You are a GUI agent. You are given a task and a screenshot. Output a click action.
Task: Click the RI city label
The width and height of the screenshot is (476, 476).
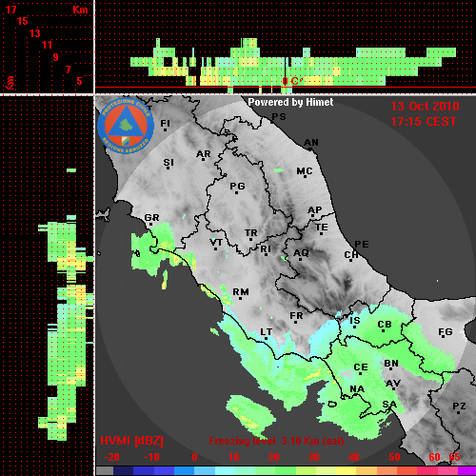pos(266,249)
